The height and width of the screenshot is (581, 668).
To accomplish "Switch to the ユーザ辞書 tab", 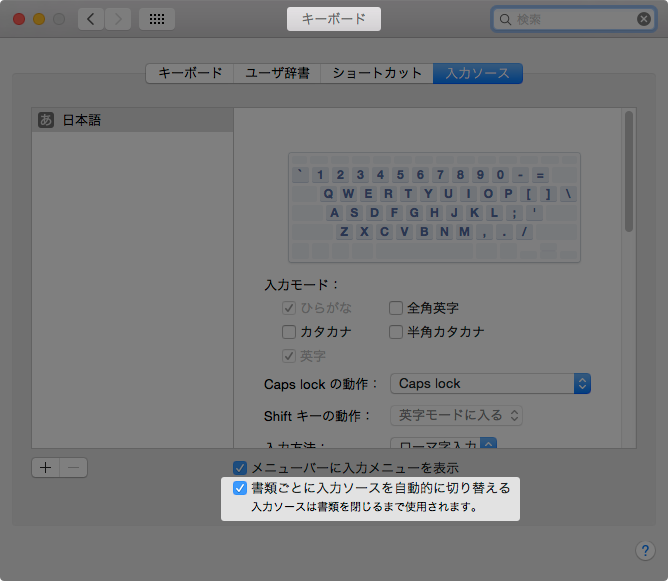I will tap(277, 73).
